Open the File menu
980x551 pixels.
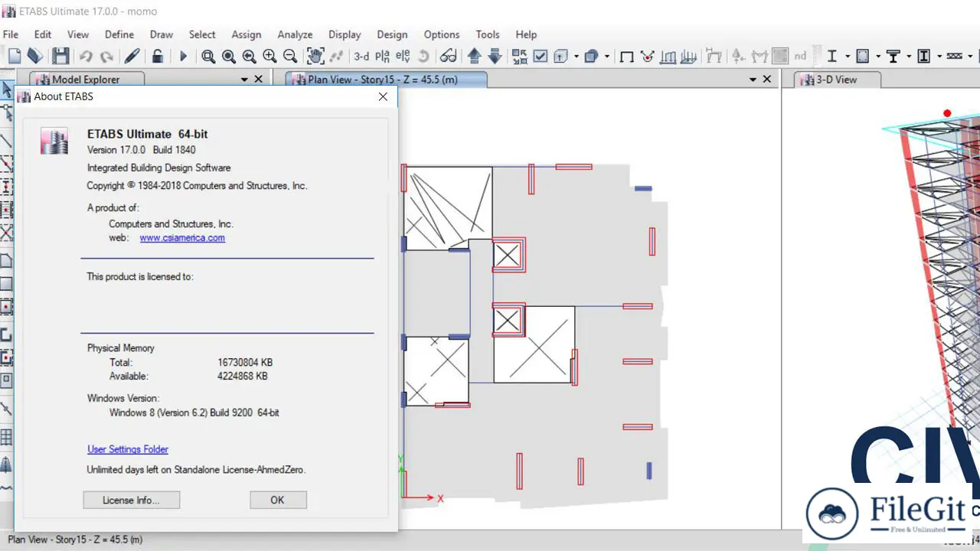[x=11, y=34]
